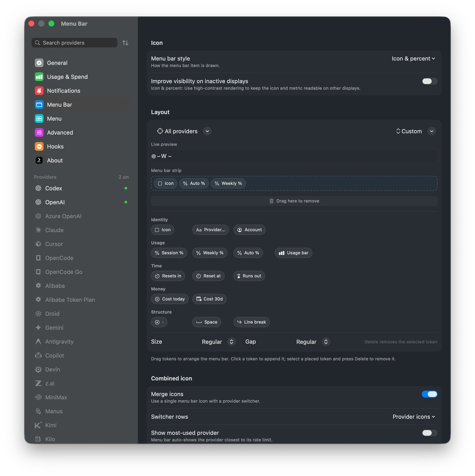
Task: Select the Copilot provider icon
Action: point(38,355)
